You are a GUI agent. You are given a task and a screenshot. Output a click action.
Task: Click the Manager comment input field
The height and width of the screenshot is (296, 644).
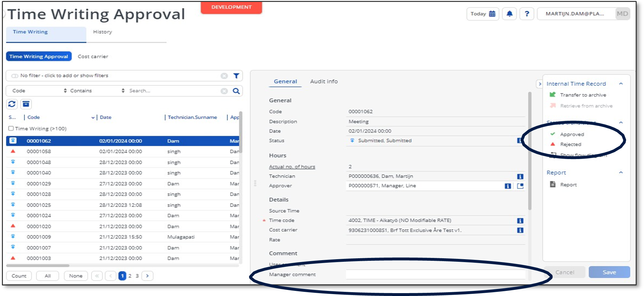pos(435,275)
